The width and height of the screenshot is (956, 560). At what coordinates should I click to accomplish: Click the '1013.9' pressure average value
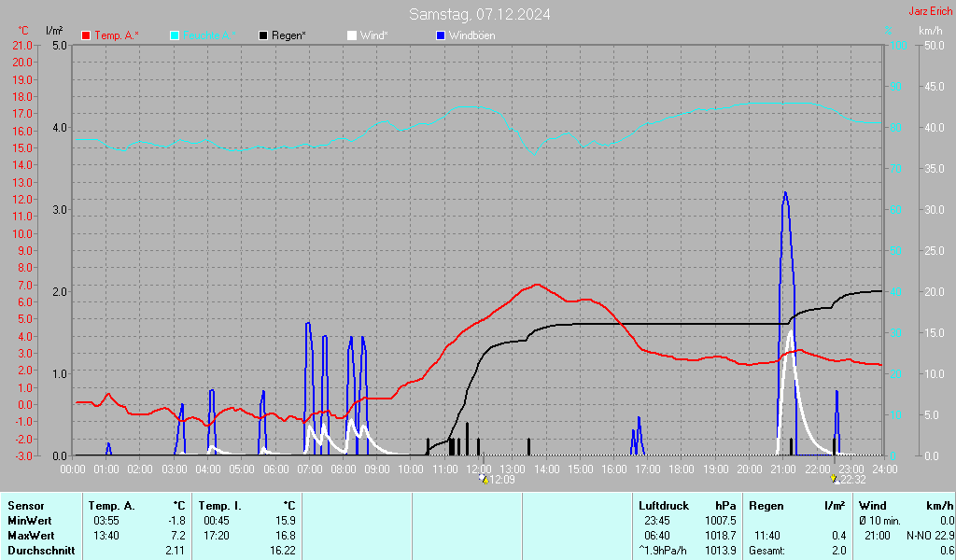tap(721, 551)
